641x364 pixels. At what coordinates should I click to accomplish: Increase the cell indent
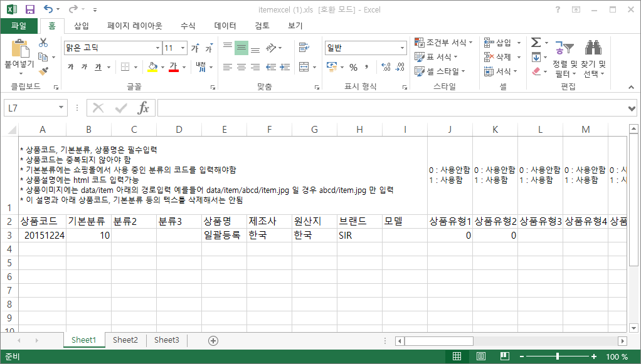[285, 66]
